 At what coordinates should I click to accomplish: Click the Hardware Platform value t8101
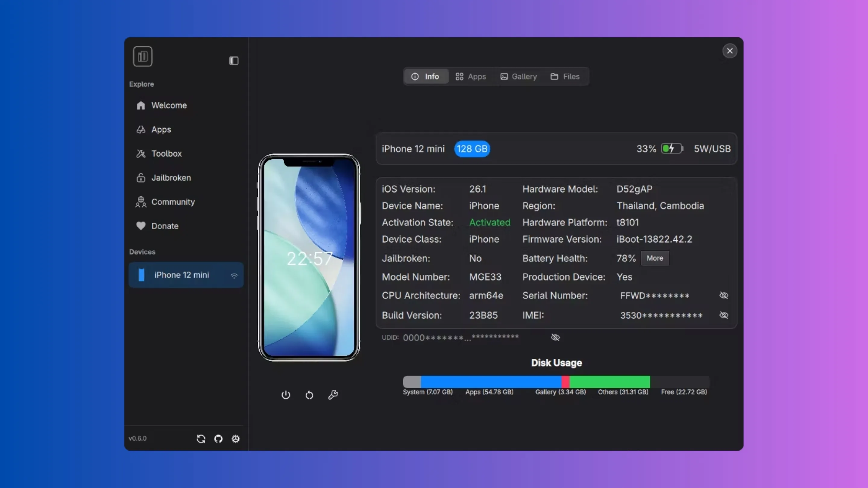coord(627,223)
